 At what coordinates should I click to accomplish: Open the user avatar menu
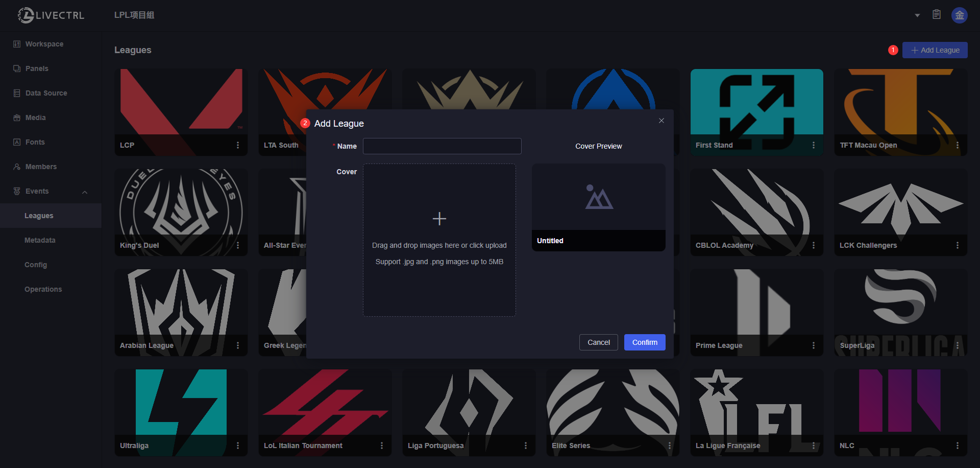[x=960, y=15]
